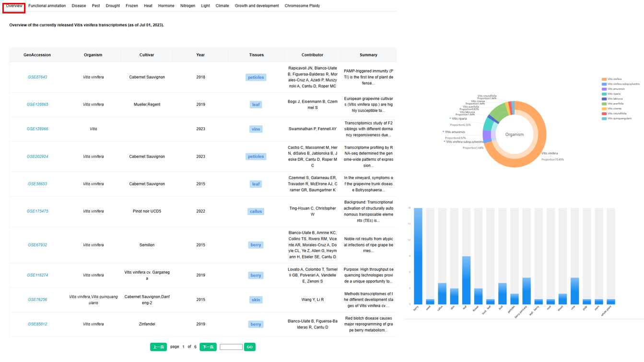
Task: Click the page number input field
Action: point(231,347)
